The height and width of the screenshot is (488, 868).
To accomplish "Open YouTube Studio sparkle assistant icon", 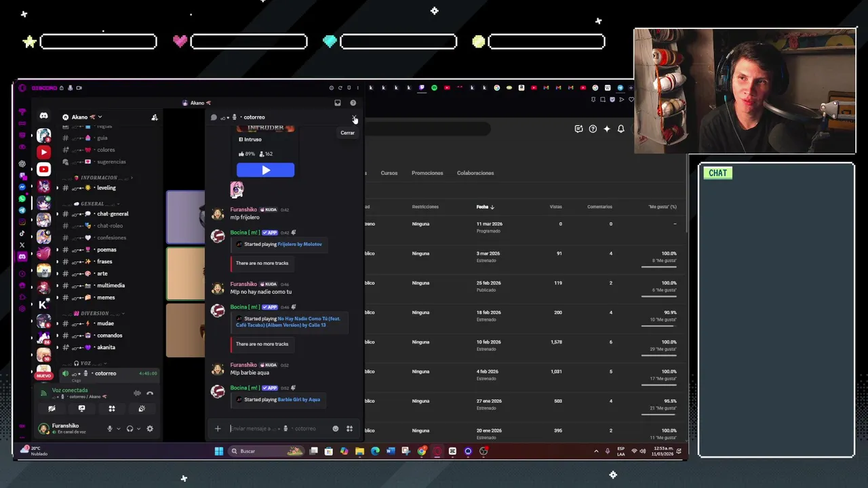I will 607,129.
